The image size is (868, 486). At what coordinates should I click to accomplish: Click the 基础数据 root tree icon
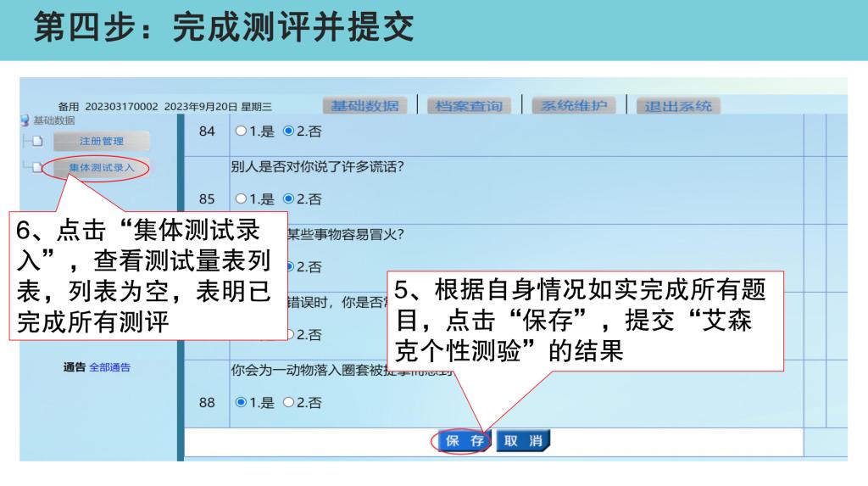point(25,120)
